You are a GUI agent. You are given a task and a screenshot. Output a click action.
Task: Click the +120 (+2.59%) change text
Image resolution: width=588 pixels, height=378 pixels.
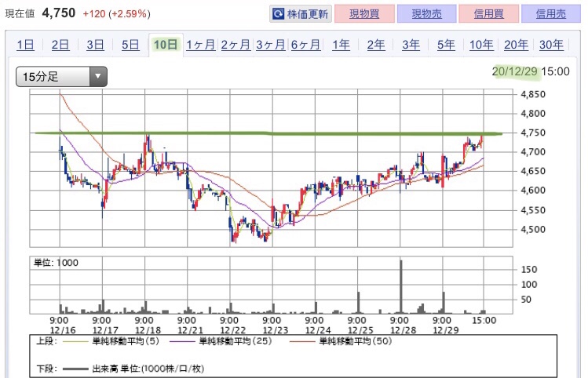coord(117,14)
